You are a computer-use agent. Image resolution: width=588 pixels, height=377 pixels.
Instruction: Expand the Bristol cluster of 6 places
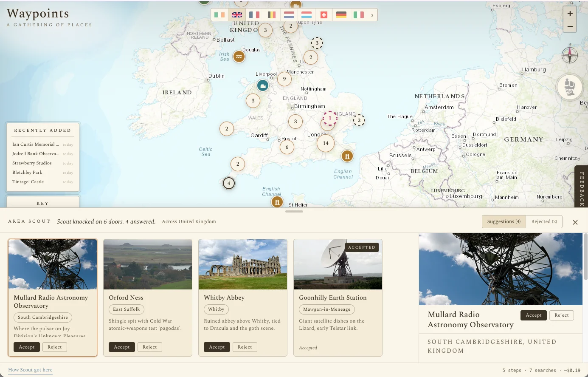pyautogui.click(x=287, y=147)
